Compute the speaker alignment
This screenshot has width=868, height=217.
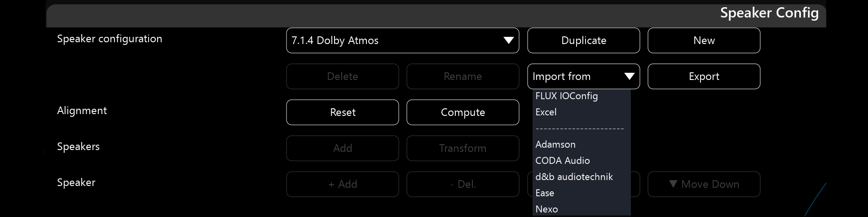click(463, 112)
